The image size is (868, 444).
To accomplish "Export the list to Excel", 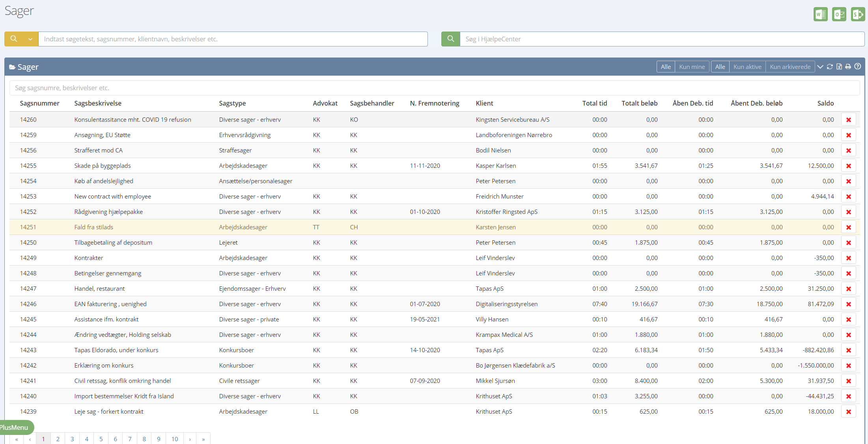I will point(839,67).
